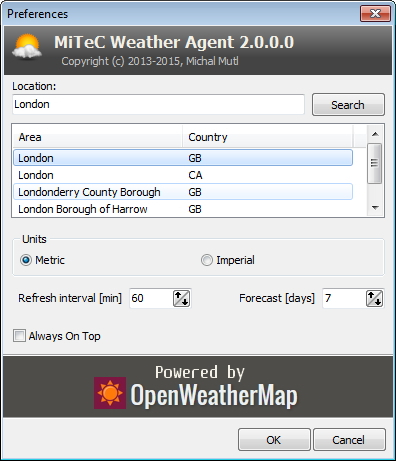
Task: Click the list scroll down arrow
Action: click(x=375, y=208)
